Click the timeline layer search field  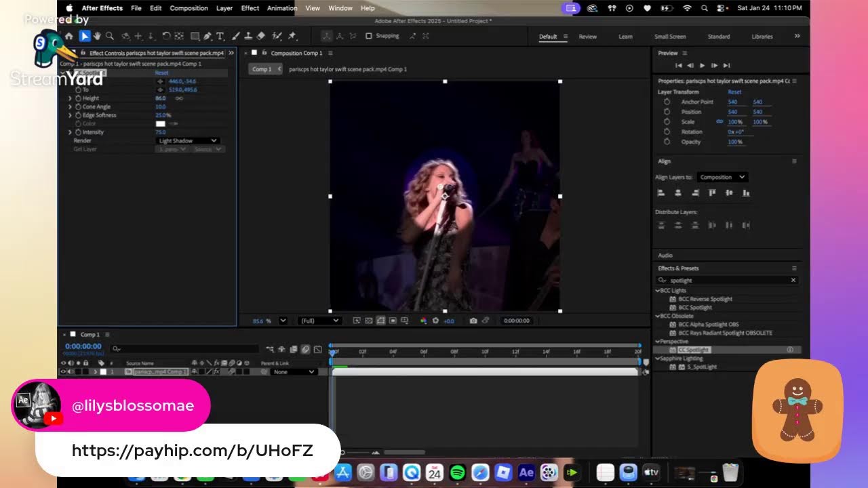point(185,348)
